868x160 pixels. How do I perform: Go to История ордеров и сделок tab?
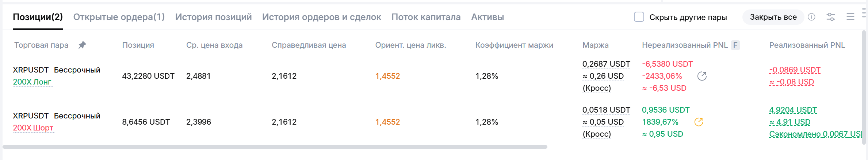[321, 17]
